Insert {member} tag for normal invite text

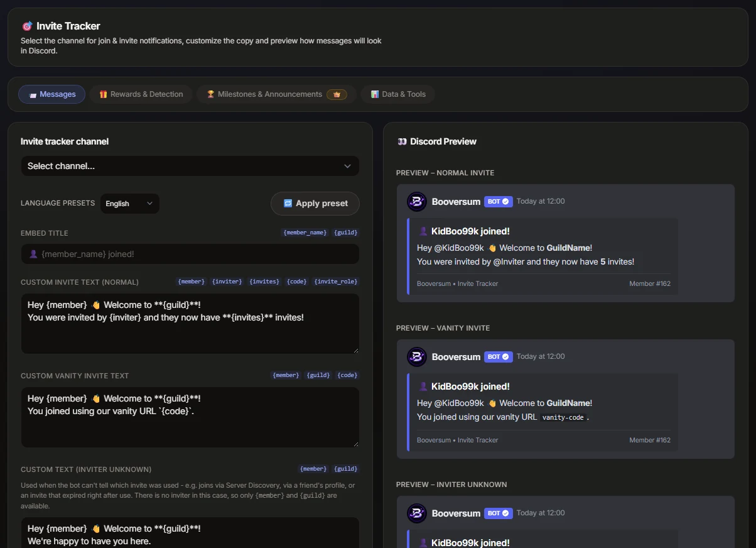click(x=191, y=282)
